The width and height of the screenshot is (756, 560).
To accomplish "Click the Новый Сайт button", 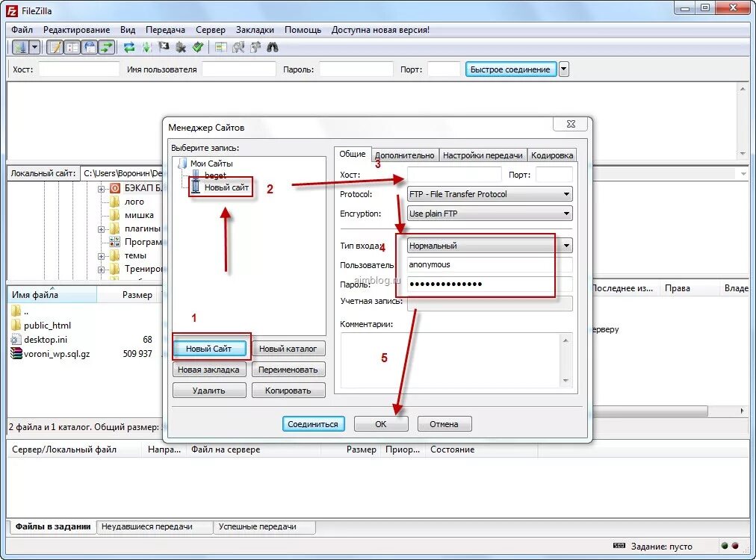I will (209, 348).
